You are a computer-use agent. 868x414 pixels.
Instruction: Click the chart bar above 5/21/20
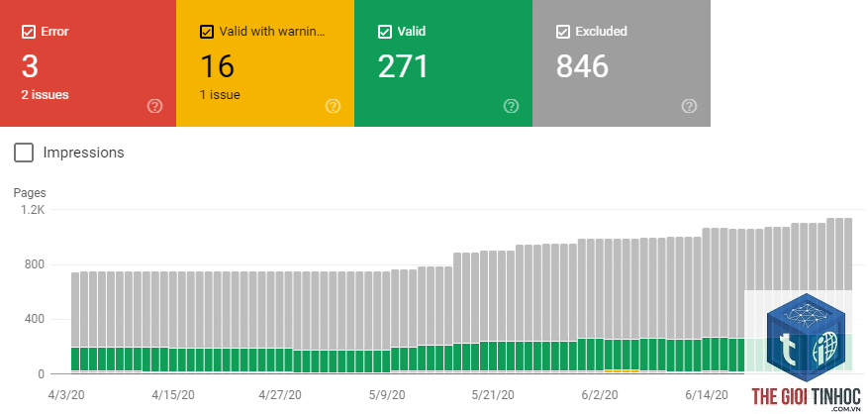(x=492, y=313)
